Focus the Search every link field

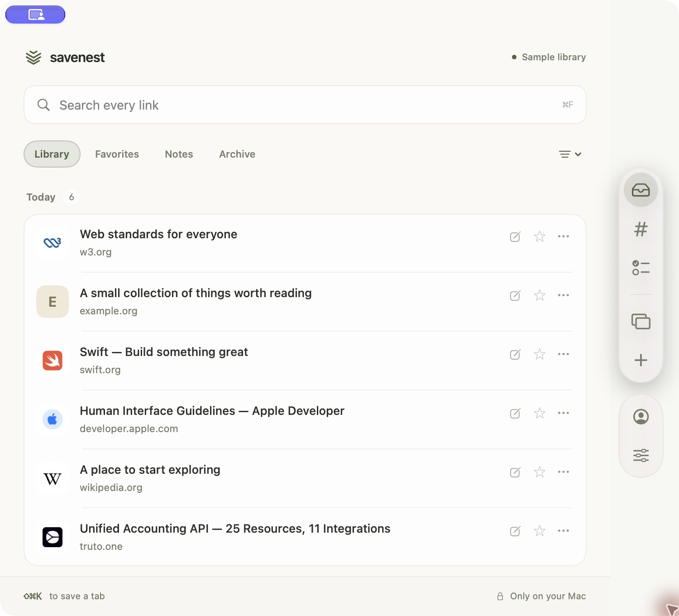(305, 105)
